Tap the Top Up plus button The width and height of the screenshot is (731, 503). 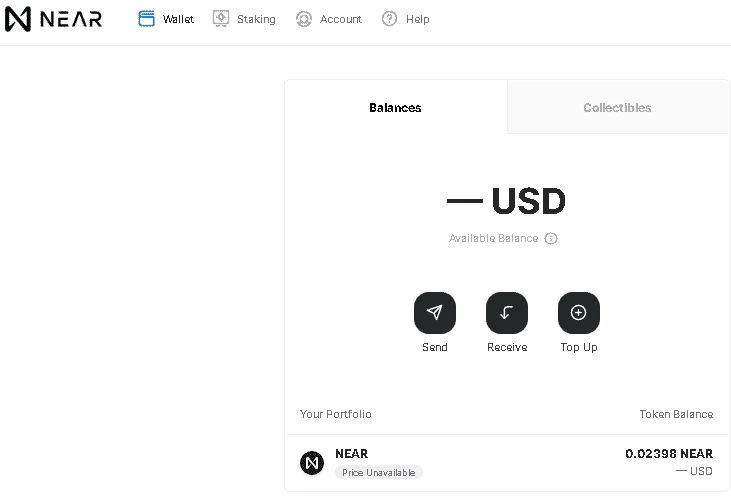click(579, 313)
